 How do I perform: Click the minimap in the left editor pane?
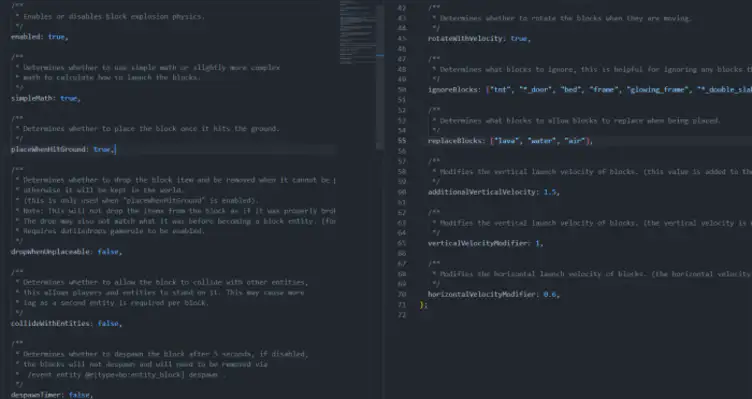[358, 32]
